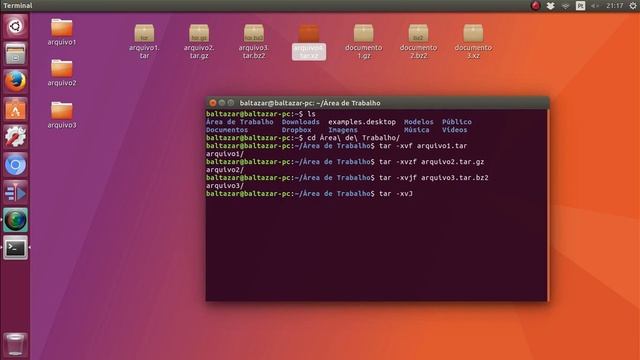Viewport: 640px width, 360px height.
Task: Open Dropbox indicator in top panel
Action: click(x=550, y=5)
